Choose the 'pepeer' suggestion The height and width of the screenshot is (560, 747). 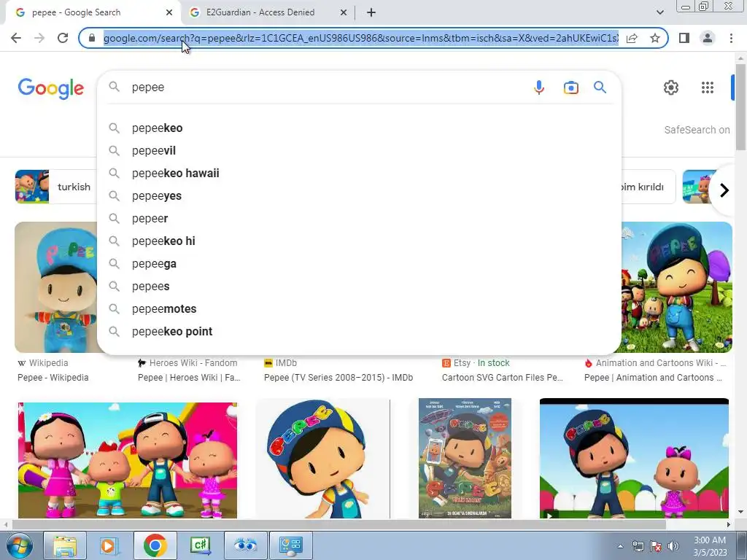coord(359,219)
